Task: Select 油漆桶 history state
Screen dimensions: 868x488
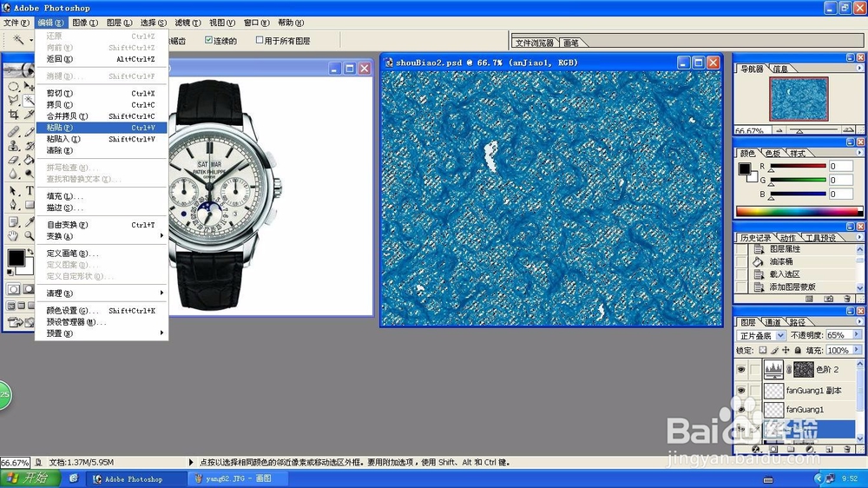Action: click(781, 261)
